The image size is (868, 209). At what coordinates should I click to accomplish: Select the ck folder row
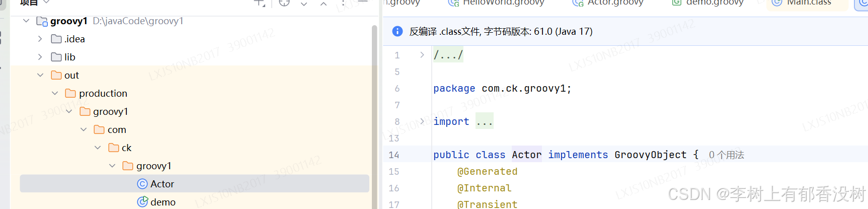(x=195, y=148)
